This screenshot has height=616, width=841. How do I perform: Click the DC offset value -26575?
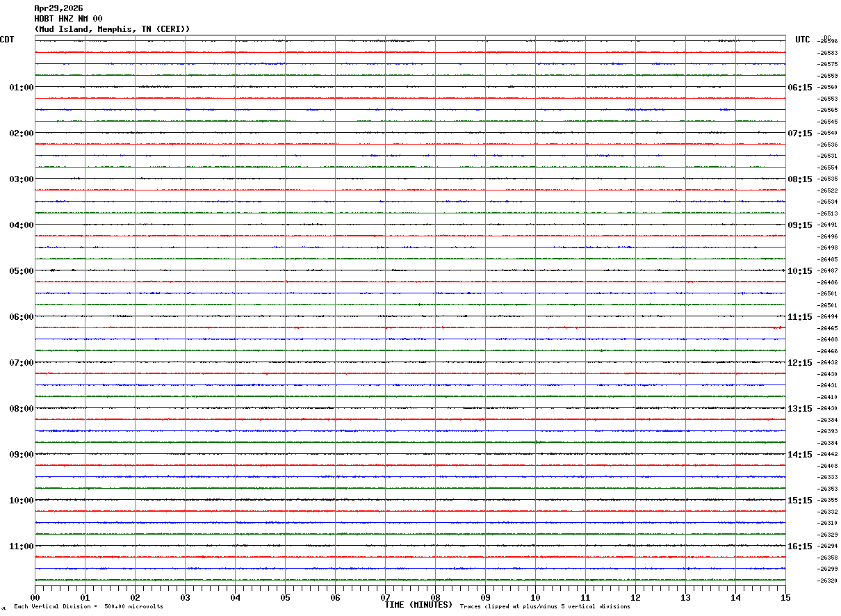tap(827, 64)
